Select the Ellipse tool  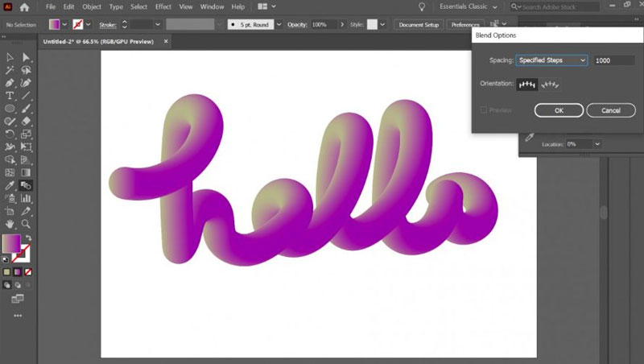tap(10, 109)
